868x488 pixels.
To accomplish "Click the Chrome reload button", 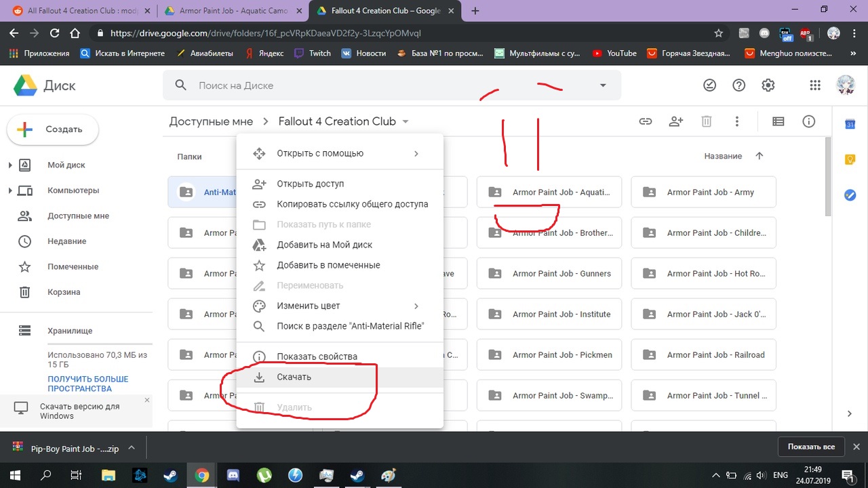I will coord(55,33).
